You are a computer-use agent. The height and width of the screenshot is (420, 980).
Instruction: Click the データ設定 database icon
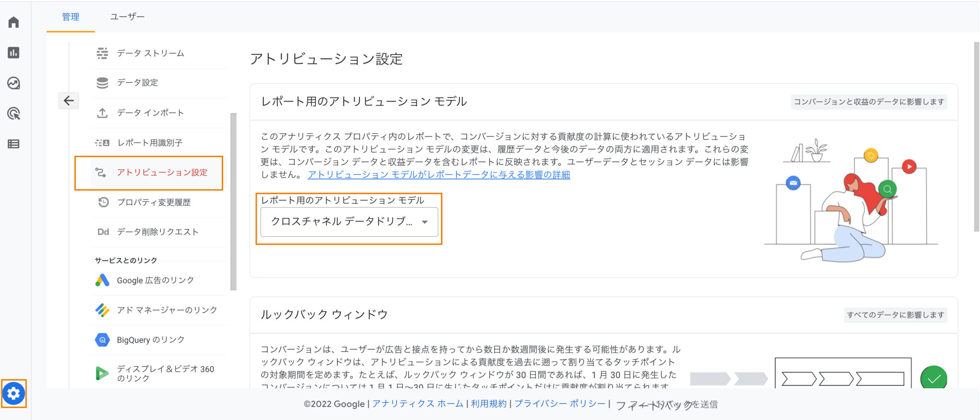(102, 83)
